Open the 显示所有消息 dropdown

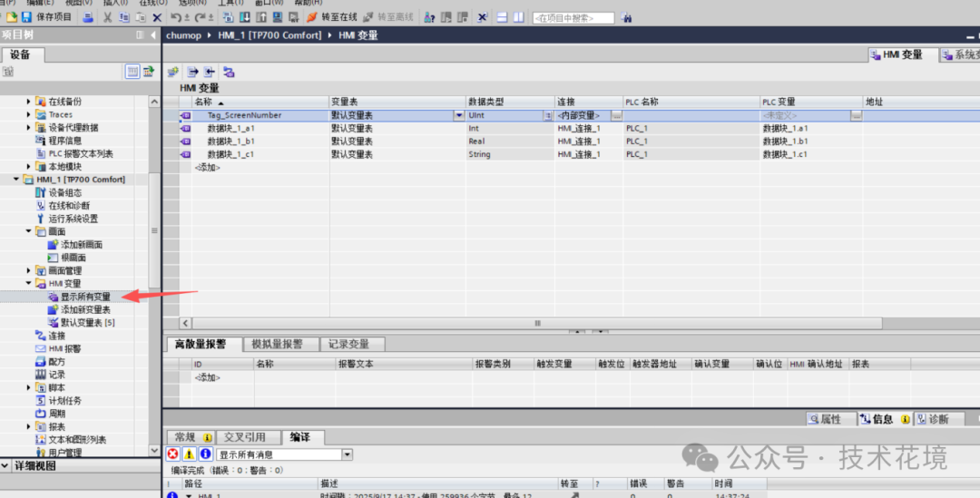click(348, 454)
